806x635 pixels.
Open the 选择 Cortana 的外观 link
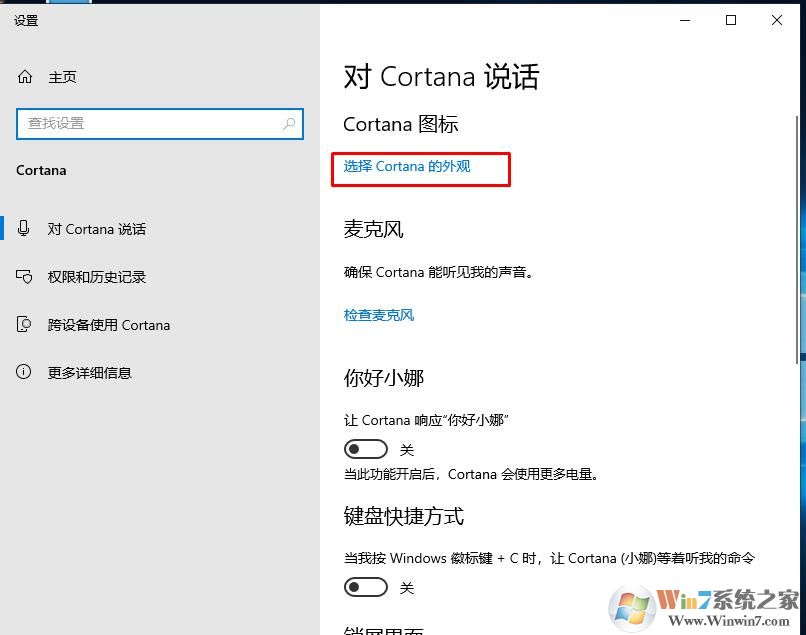point(407,167)
